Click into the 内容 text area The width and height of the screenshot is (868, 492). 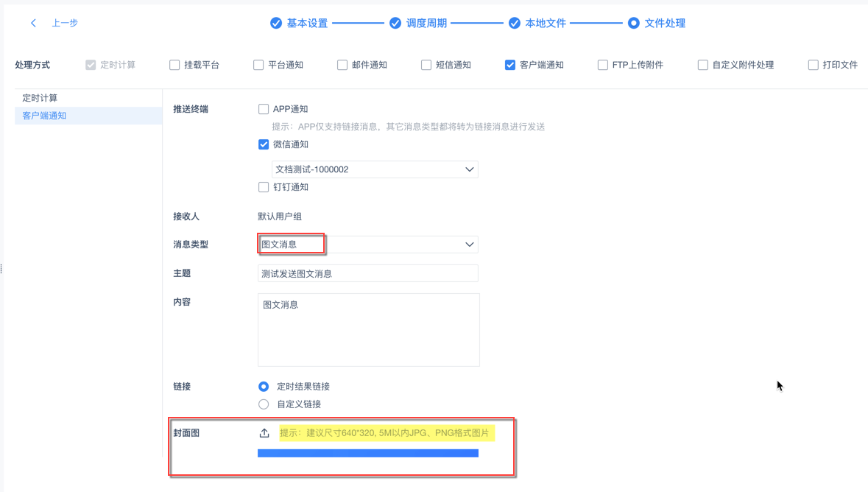[x=368, y=330]
